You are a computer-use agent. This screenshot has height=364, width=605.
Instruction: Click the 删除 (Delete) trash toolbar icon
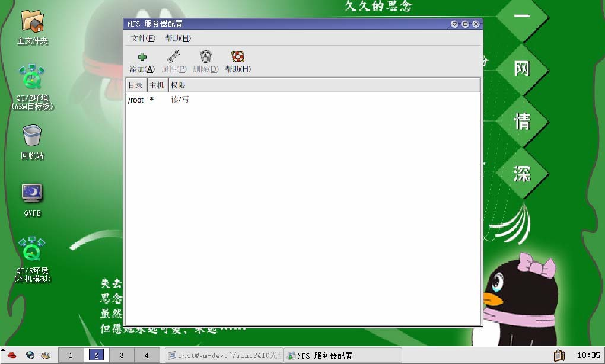[206, 58]
